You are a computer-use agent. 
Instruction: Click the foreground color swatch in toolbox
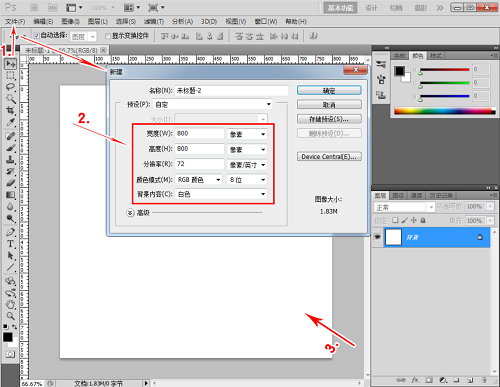(8, 337)
